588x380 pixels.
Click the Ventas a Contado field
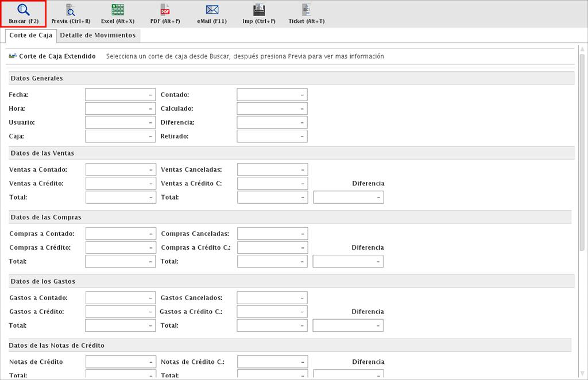click(x=121, y=169)
